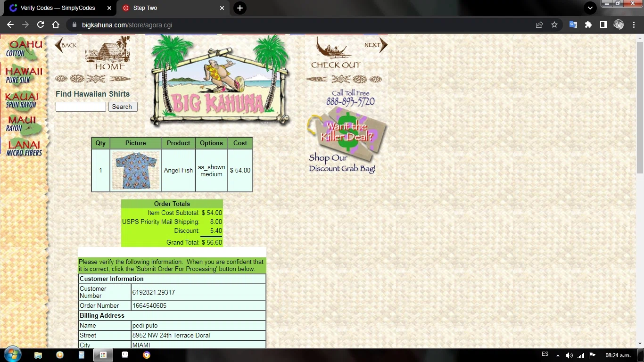
Task: Click the store NEXT arrow
Action: [x=376, y=45]
